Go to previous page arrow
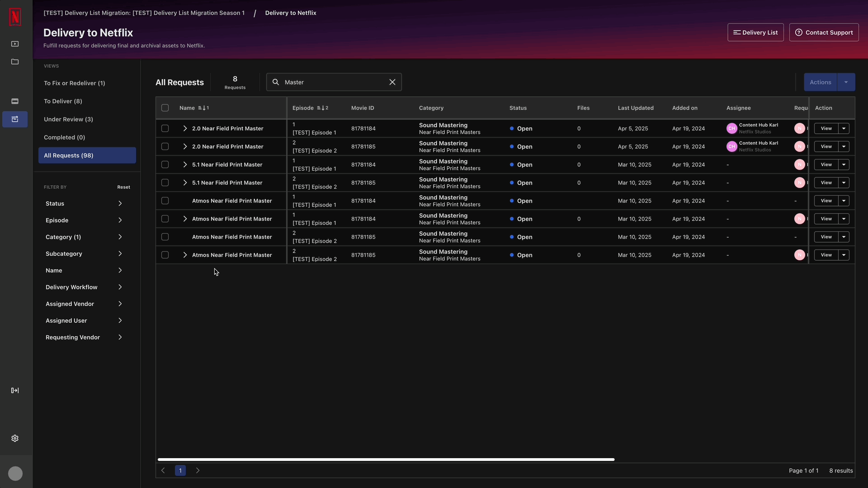This screenshot has width=868, height=488. 163,470
